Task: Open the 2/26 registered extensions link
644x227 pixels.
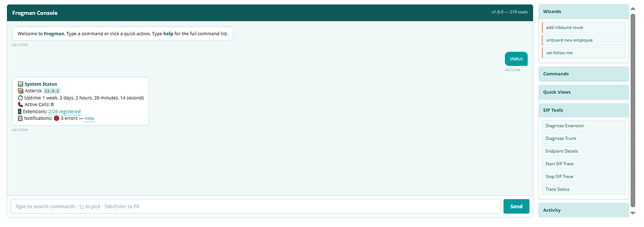Action: [64, 112]
